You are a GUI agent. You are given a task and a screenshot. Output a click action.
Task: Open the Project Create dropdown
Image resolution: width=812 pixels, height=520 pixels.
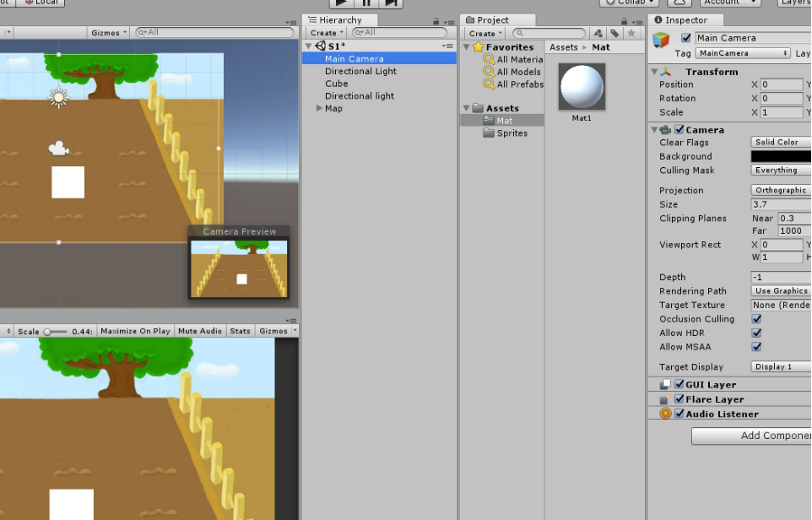(x=485, y=33)
